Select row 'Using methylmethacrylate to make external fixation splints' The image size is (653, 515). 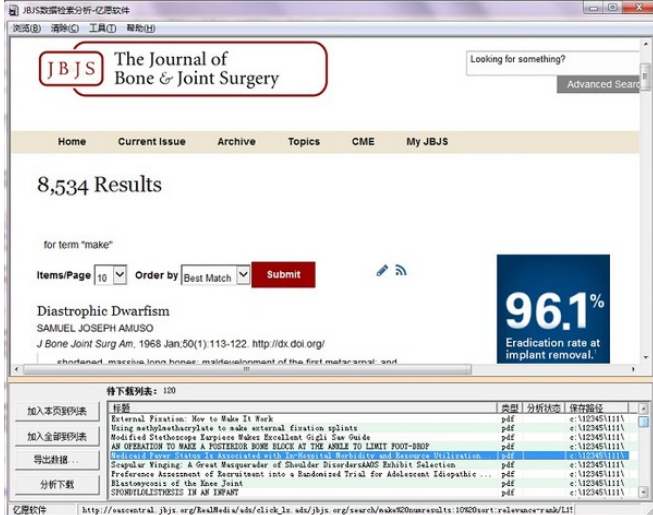tap(369, 428)
